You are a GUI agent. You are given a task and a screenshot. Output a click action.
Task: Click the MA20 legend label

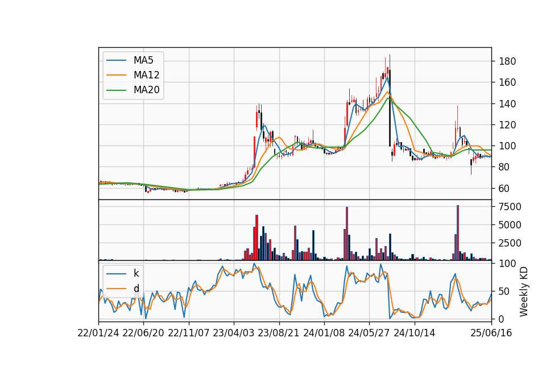[146, 90]
